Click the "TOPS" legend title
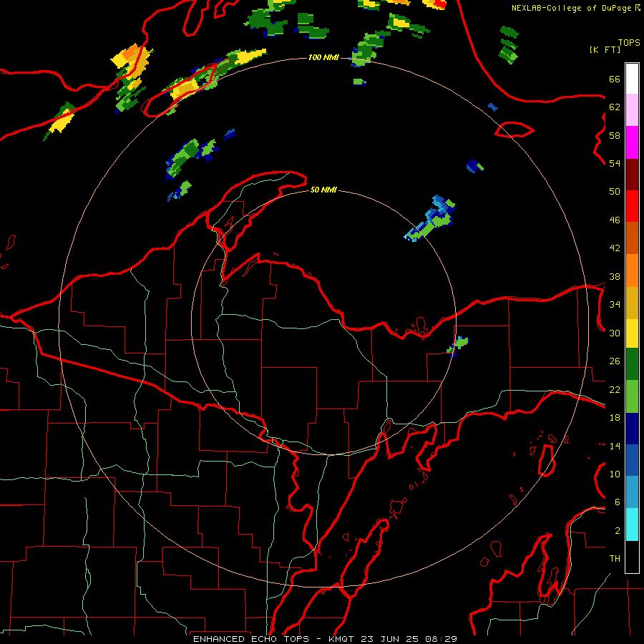This screenshot has height=644, width=644. tap(629, 42)
